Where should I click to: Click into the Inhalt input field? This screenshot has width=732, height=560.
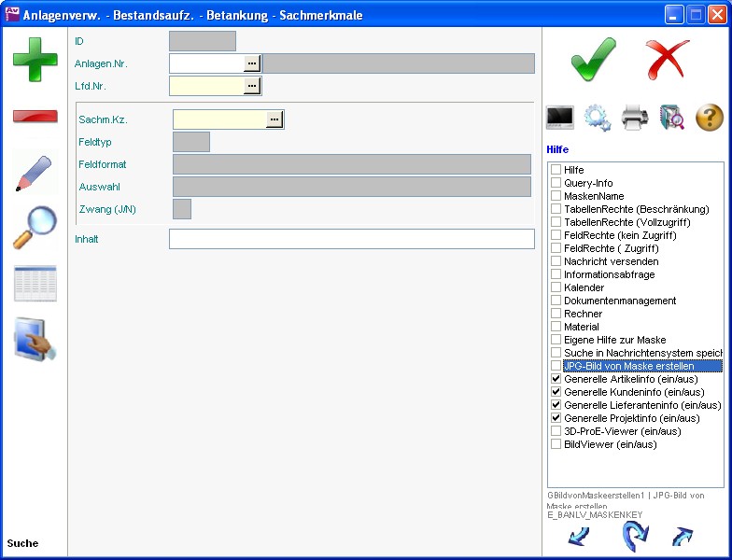(351, 239)
